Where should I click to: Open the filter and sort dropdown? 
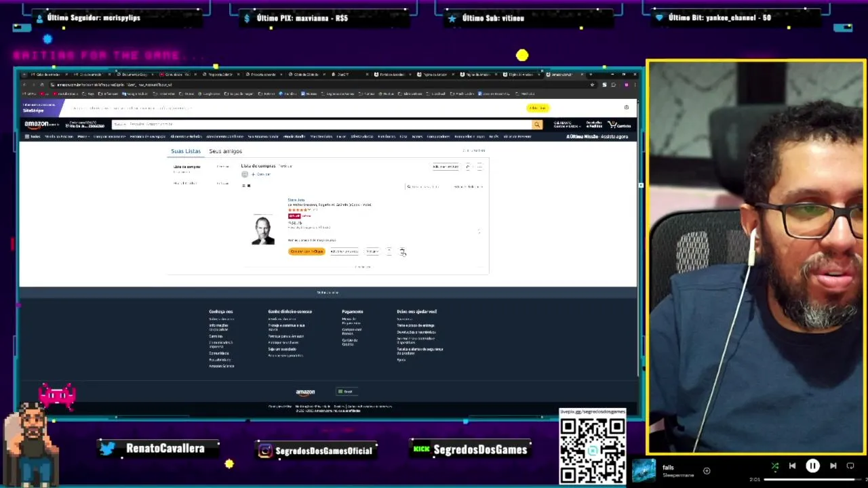[x=468, y=186]
